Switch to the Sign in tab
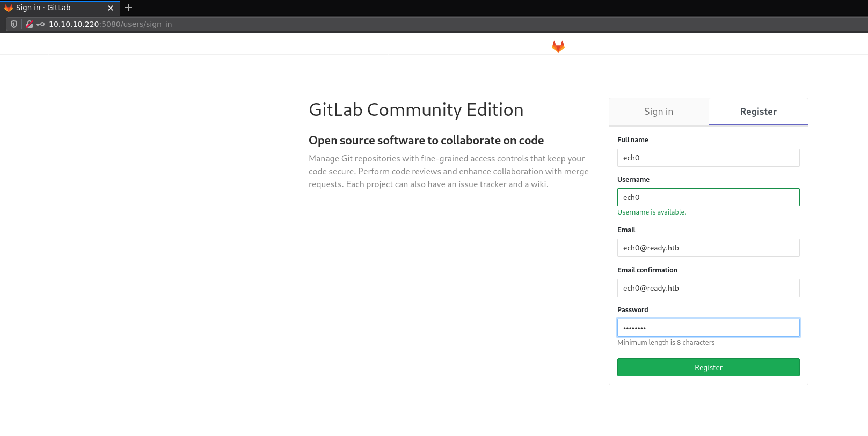Image resolution: width=868 pixels, height=436 pixels. click(658, 112)
